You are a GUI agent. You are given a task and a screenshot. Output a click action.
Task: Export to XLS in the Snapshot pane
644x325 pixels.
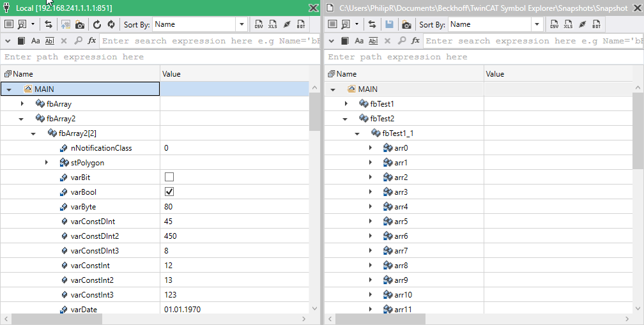pos(569,24)
